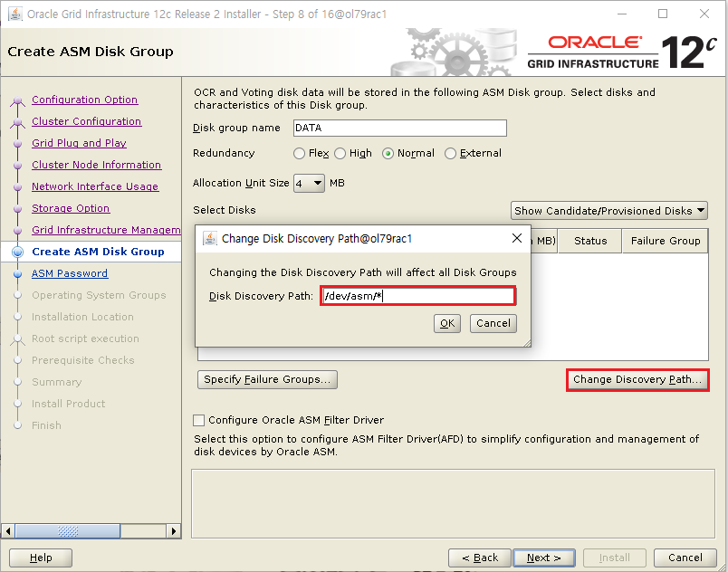This screenshot has width=728, height=572.
Task: Choose Normal redundancy
Action: 388,154
